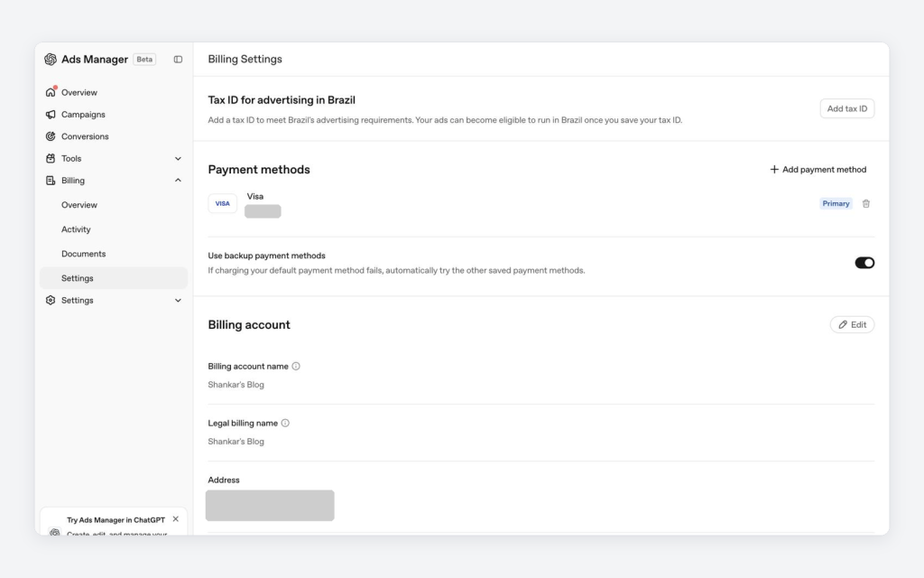Click the Conversions target icon
Viewport: 924px width, 578px height.
51,136
